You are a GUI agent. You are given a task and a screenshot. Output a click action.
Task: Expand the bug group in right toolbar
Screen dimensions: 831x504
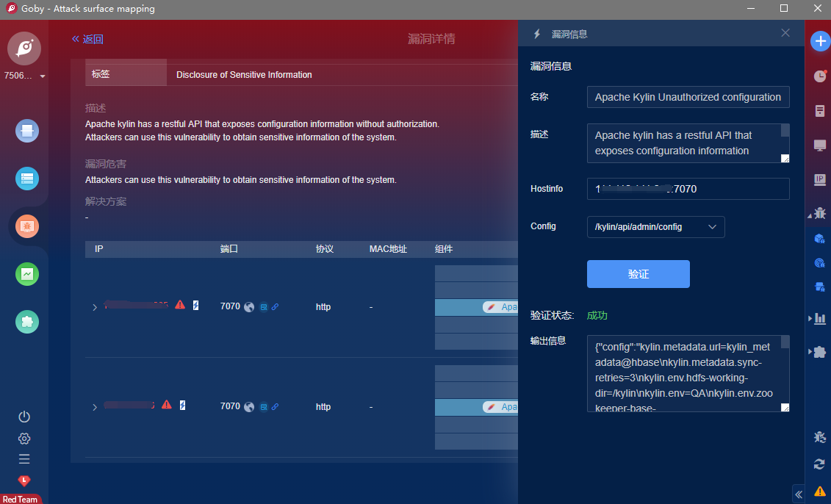[x=817, y=213]
